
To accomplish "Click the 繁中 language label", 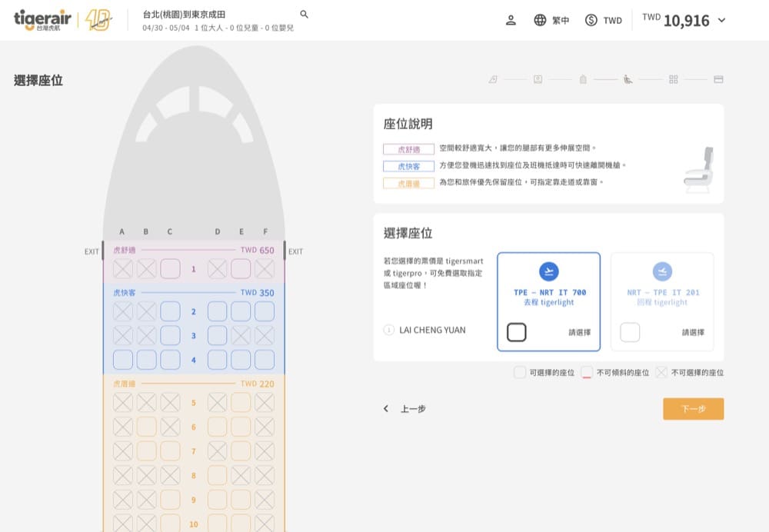I will tap(561, 21).
